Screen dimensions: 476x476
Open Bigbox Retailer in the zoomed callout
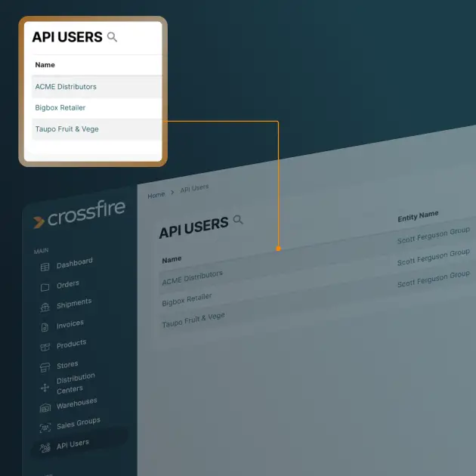pyautogui.click(x=60, y=108)
